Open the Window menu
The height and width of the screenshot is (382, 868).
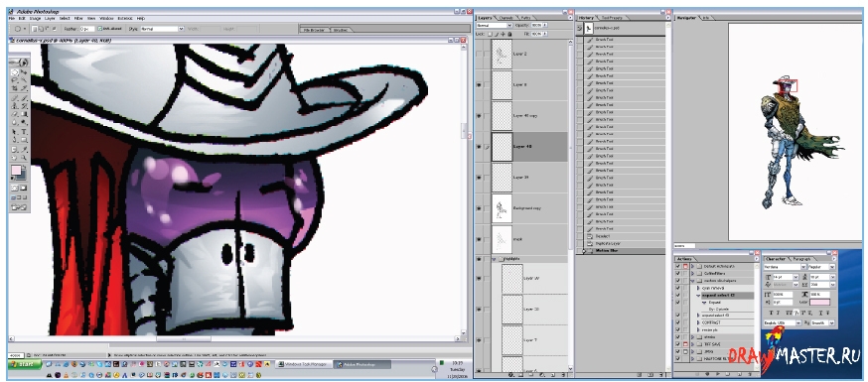107,18
